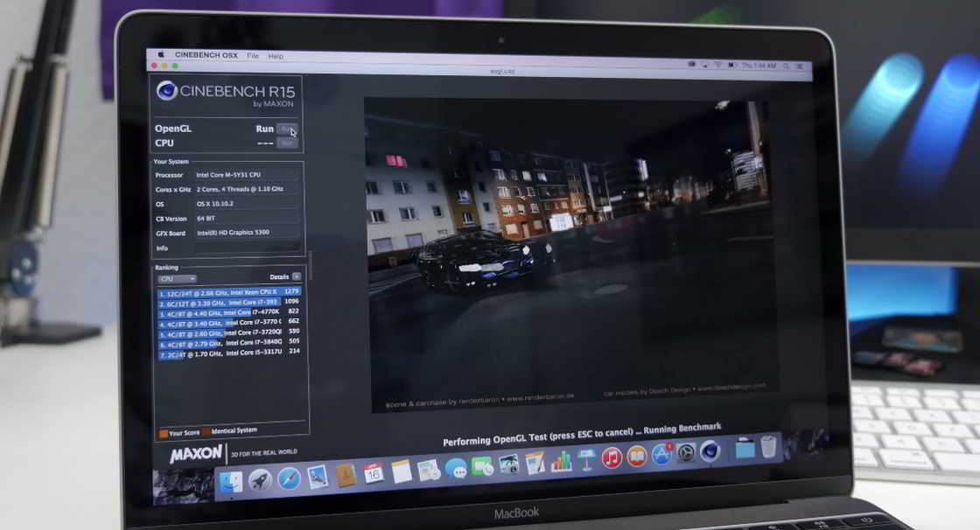Screen dimensions: 980x530
Task: Select ranking row Intel Core i7-4770K
Action: click(229, 312)
